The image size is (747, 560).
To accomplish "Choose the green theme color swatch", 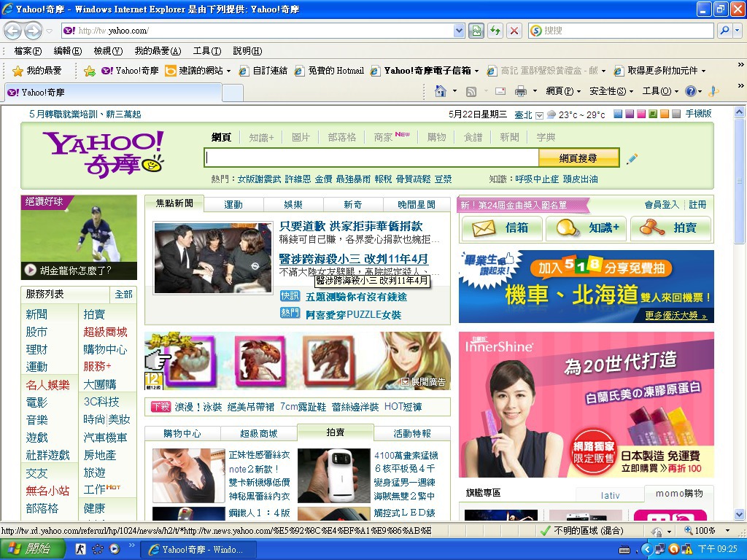I will pyautogui.click(x=653, y=114).
